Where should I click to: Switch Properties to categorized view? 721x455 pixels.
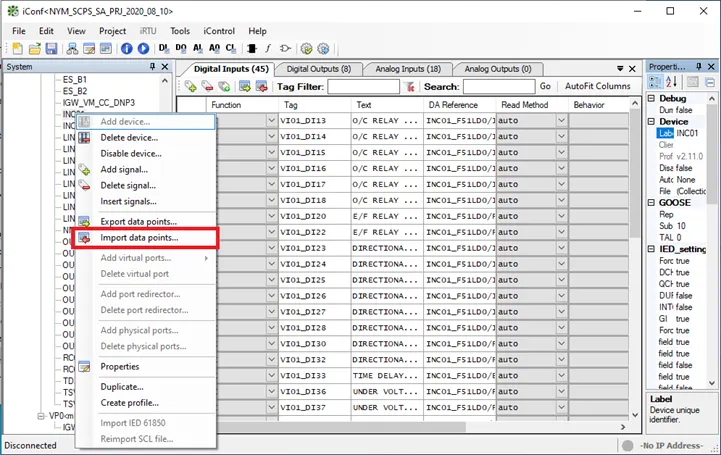(x=655, y=82)
